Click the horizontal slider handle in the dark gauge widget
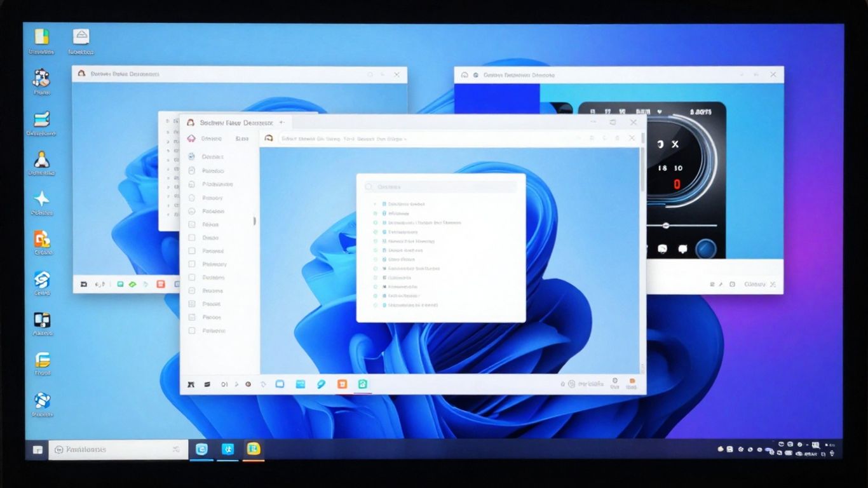 pyautogui.click(x=665, y=226)
